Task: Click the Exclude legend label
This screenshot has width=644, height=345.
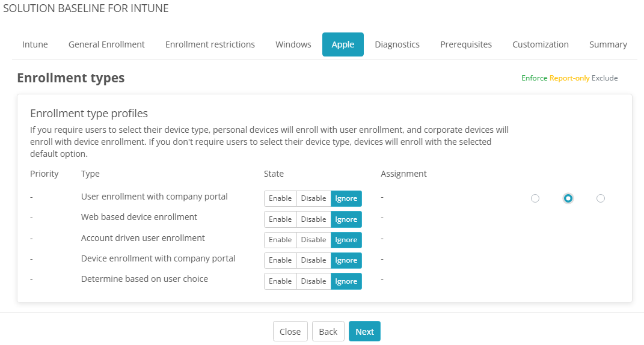Action: 604,78
